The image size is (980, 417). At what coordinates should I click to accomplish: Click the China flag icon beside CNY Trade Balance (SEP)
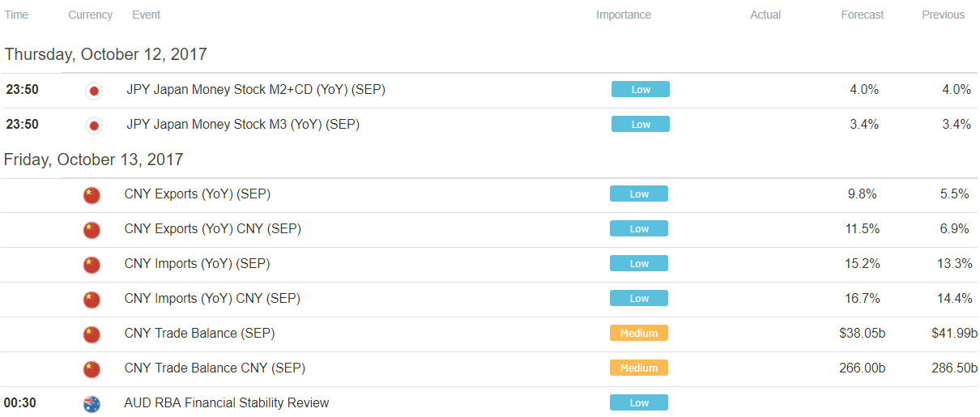(x=92, y=334)
